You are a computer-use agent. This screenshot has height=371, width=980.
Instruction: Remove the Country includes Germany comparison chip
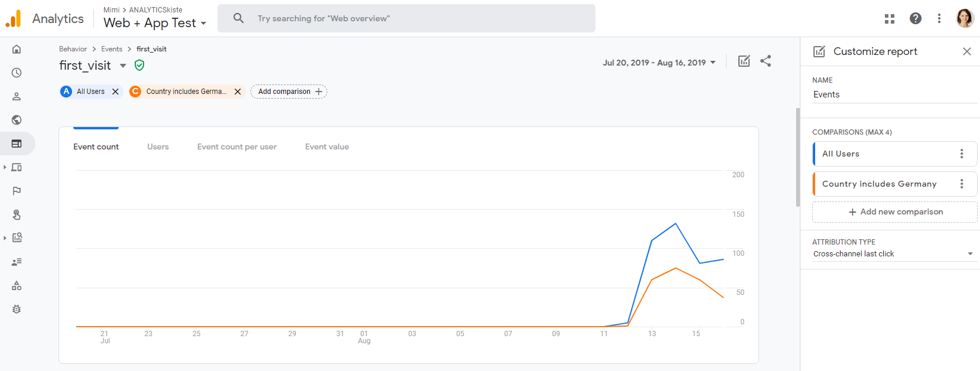pyautogui.click(x=237, y=92)
